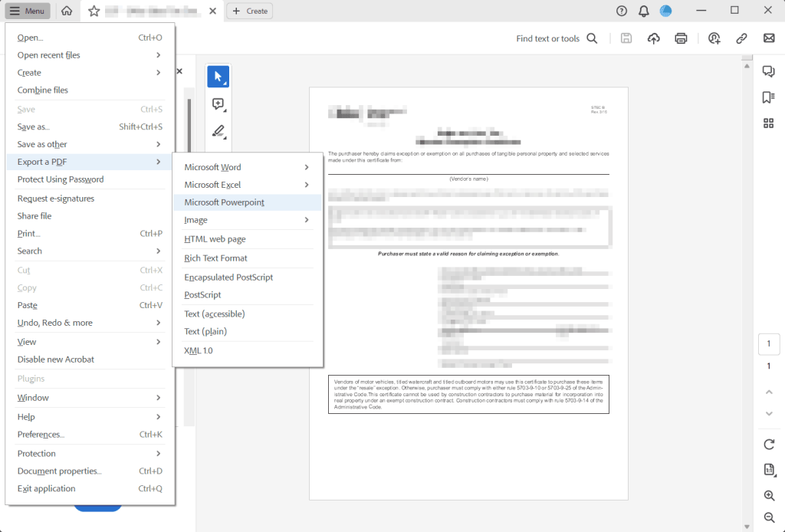This screenshot has height=532, width=785.
Task: Select Microsoft PowerPoint export format
Action: pyautogui.click(x=246, y=202)
